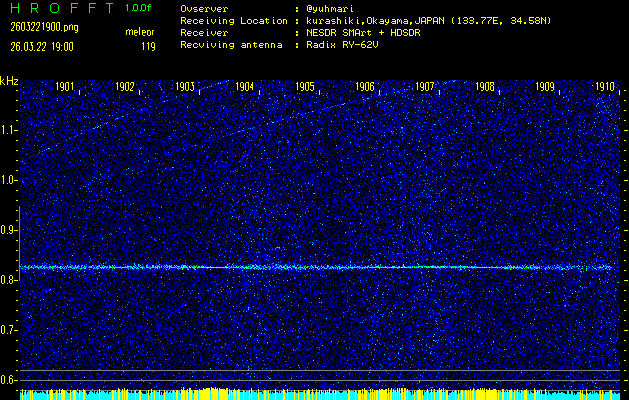Click the 1910 time marker
Viewport: 629px width, 400px height.
point(604,87)
